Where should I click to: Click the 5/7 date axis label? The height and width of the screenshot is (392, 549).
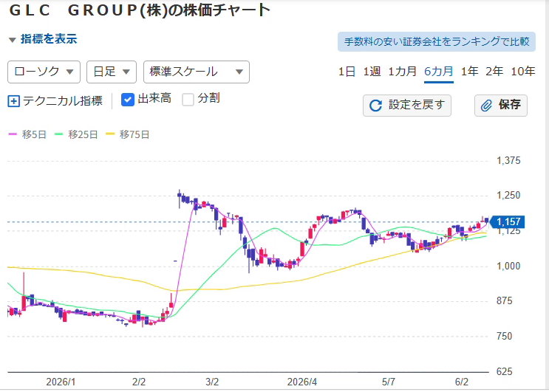click(389, 382)
